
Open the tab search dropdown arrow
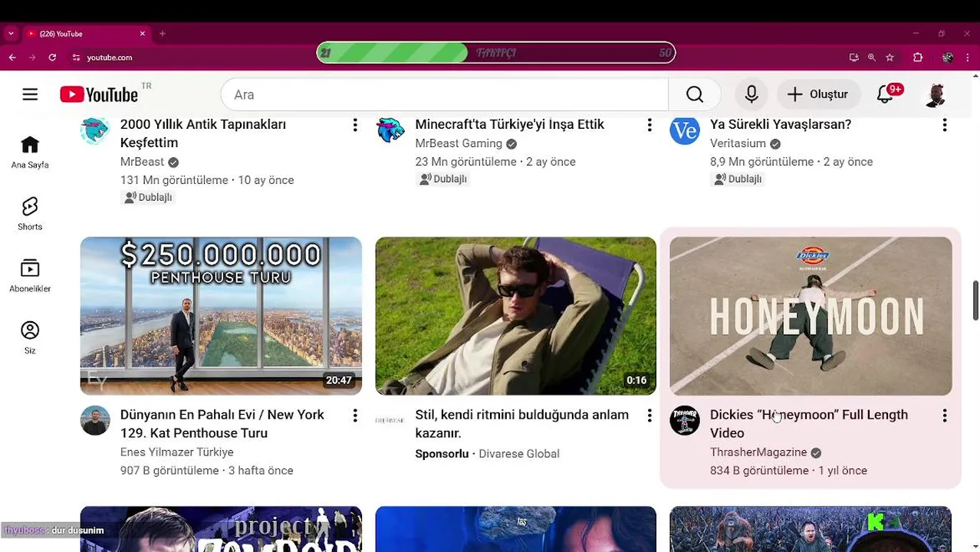[x=11, y=34]
